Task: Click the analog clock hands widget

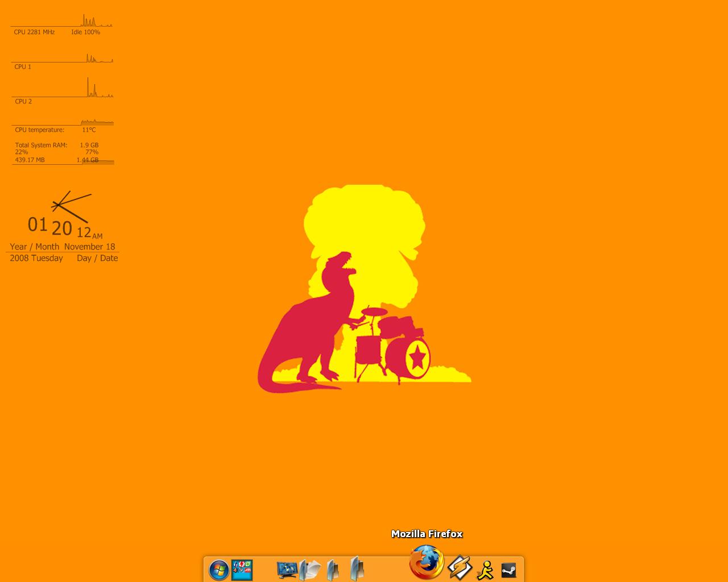Action: [x=71, y=207]
